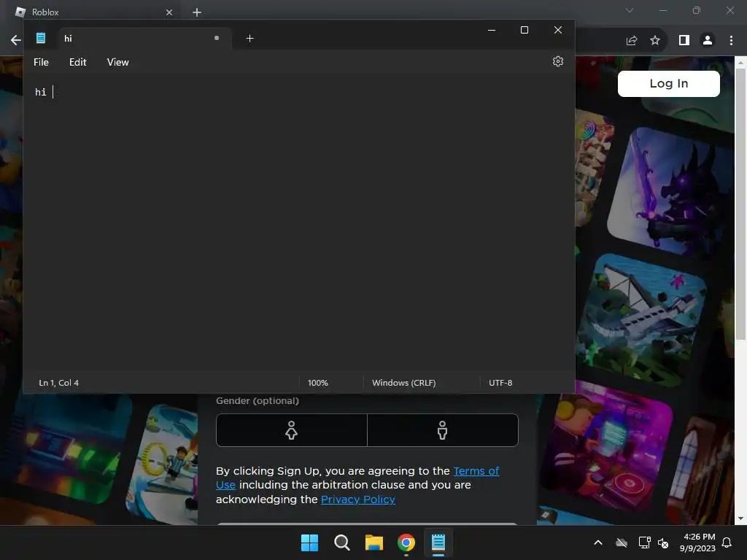Open Notepad settings gear
747x560 pixels.
click(558, 61)
